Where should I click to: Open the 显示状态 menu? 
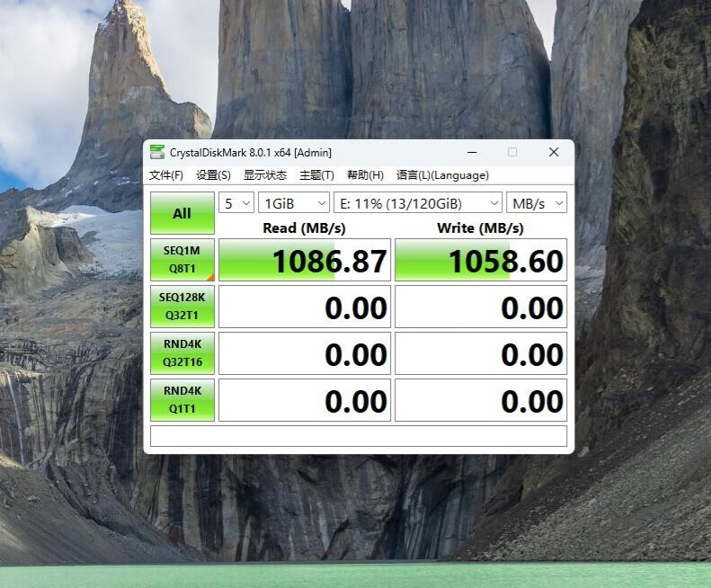(265, 175)
